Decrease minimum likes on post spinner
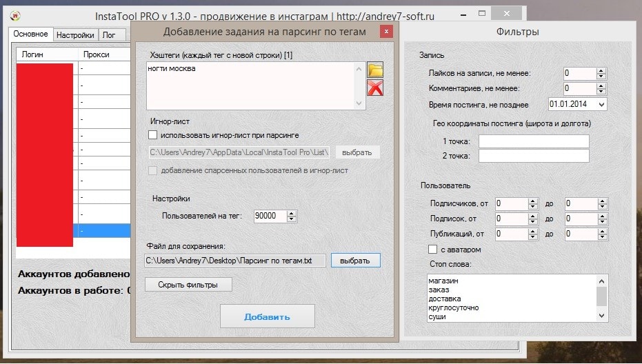Viewport: 642px width, 364px height. coord(601,77)
